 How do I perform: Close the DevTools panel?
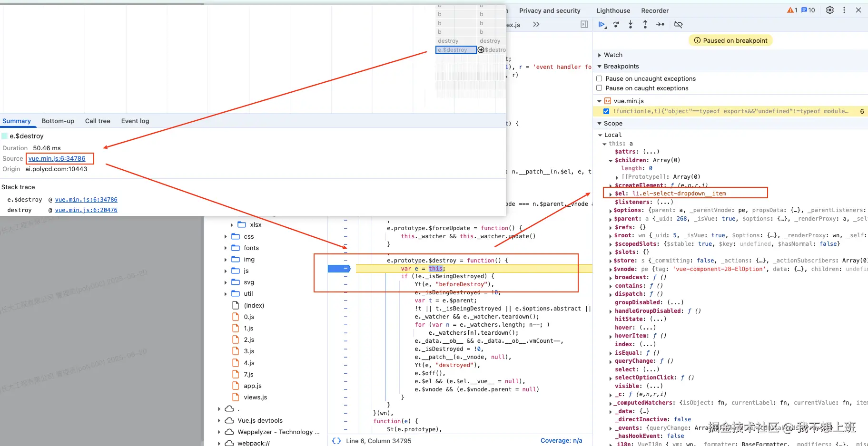point(858,10)
